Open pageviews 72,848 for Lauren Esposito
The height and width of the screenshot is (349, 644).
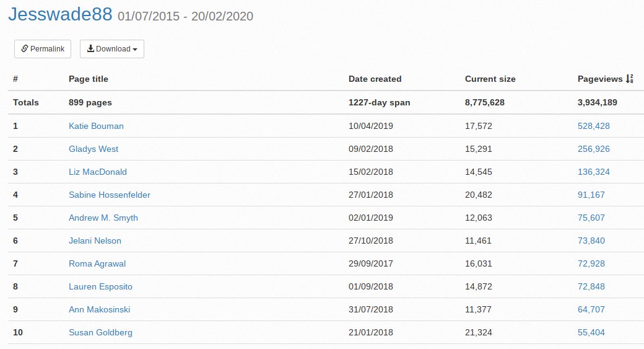click(591, 287)
